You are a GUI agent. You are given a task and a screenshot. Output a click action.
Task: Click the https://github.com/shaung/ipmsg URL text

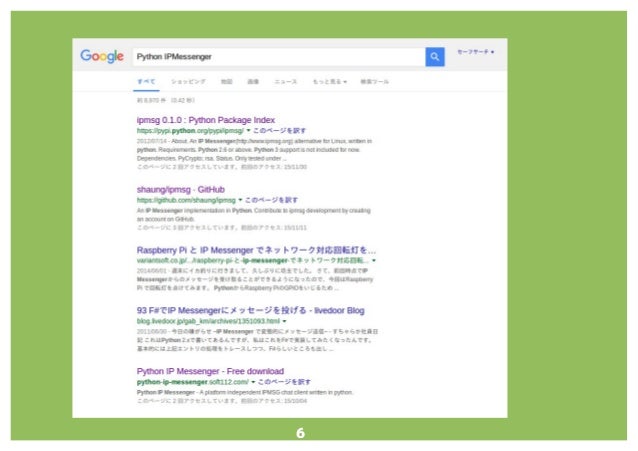[x=186, y=200]
